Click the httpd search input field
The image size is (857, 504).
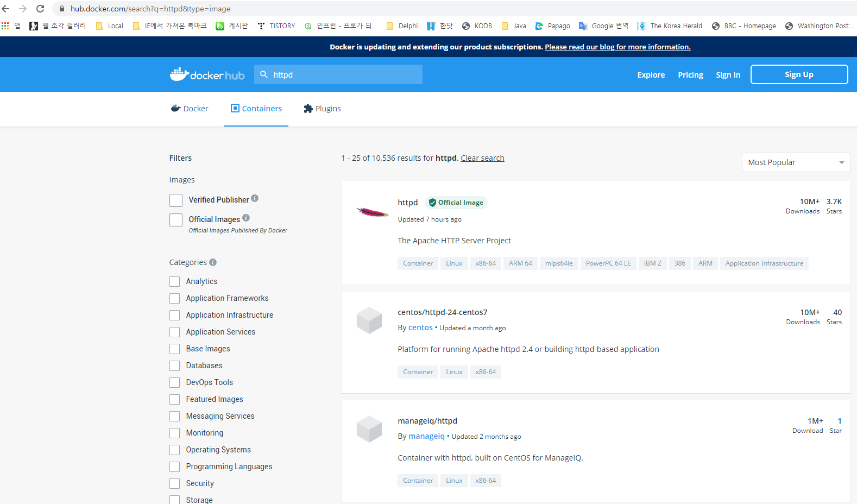click(338, 74)
